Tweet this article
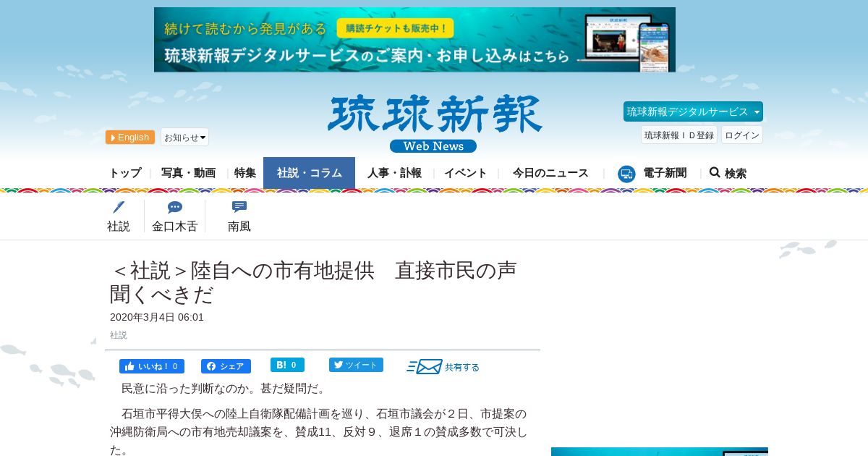The width and height of the screenshot is (868, 456). coord(356,365)
